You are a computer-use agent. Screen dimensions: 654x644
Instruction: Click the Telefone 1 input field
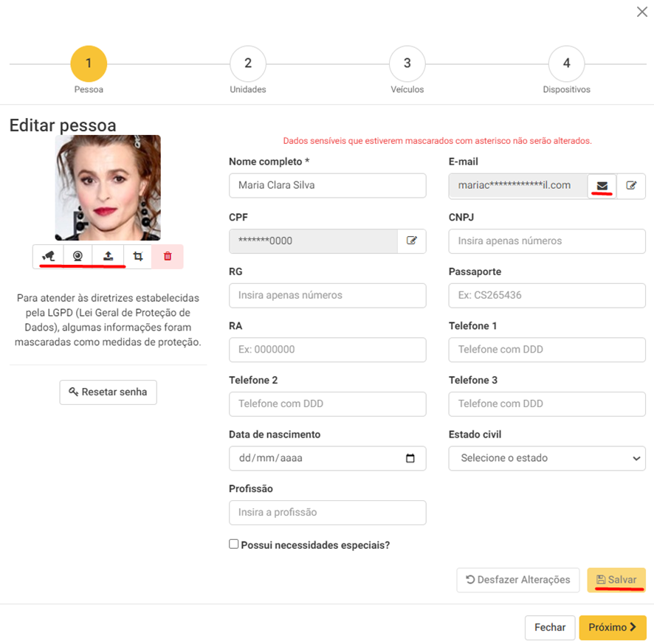[547, 350]
